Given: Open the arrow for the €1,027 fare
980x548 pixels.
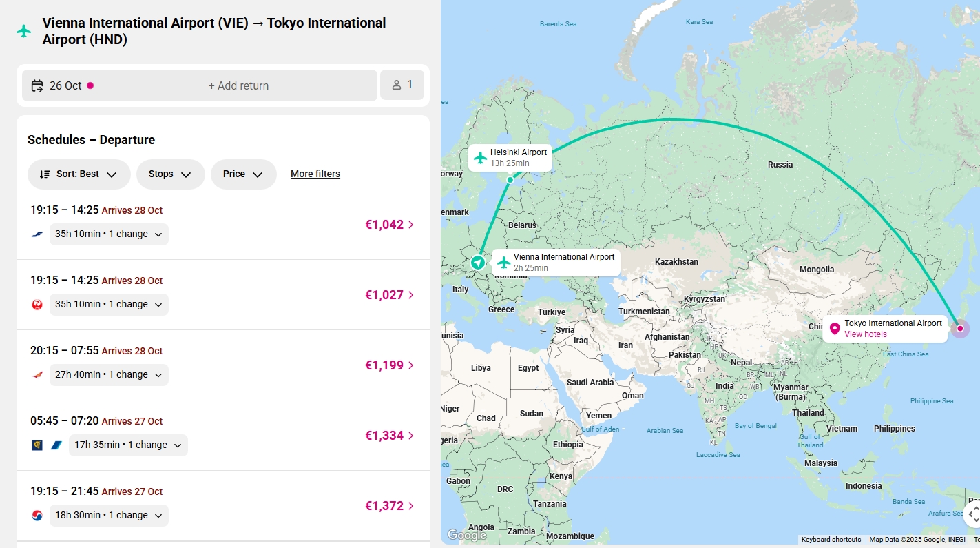Looking at the screenshot, I should coord(411,295).
